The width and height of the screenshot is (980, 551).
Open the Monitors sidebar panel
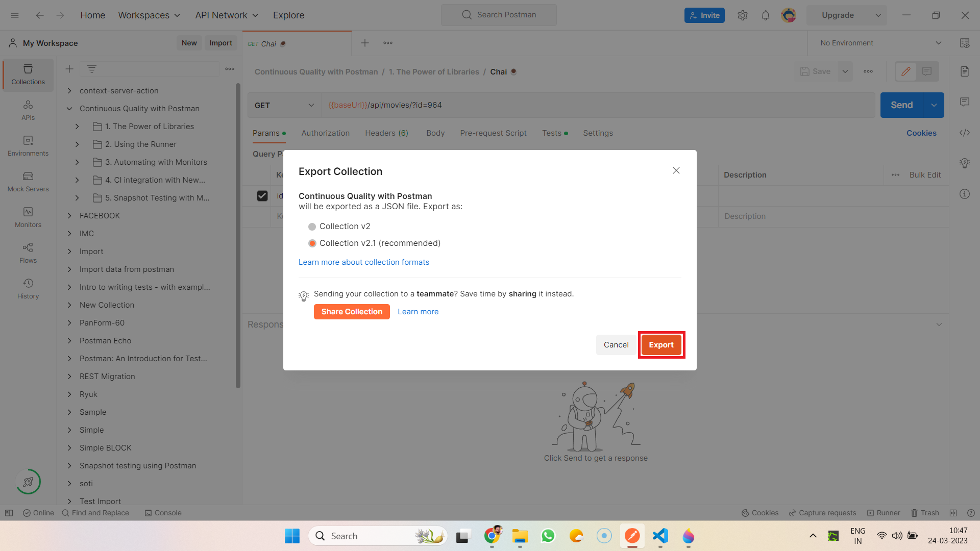(x=28, y=217)
